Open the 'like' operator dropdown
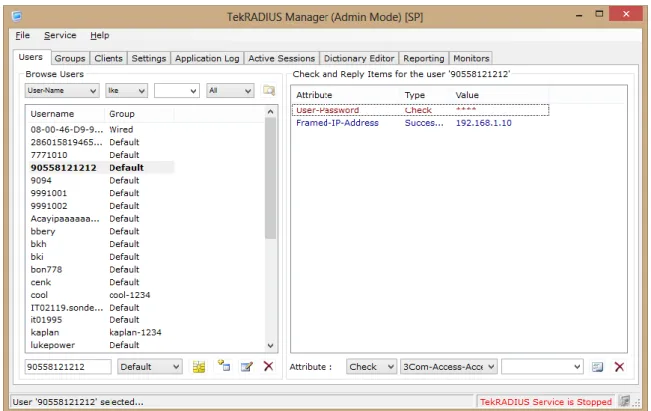Image resolution: width=651 pixels, height=411 pixels. tap(126, 91)
